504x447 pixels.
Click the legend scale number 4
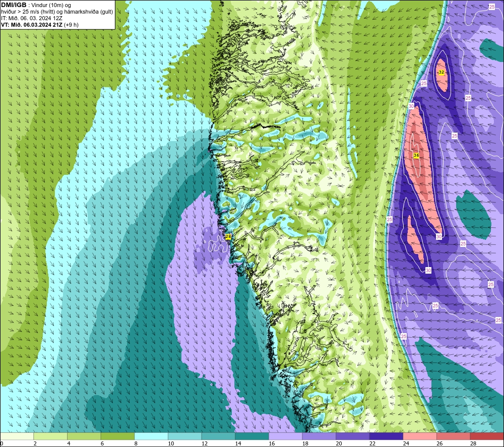point(69,443)
